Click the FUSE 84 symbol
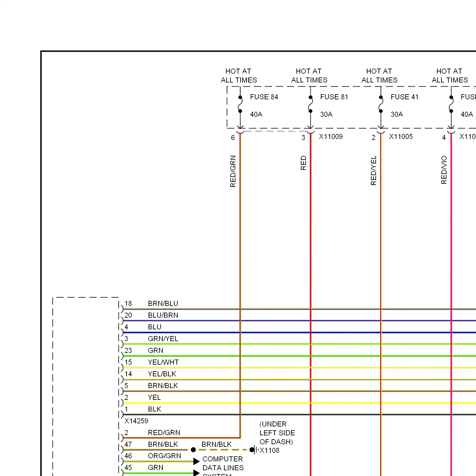 (240, 104)
